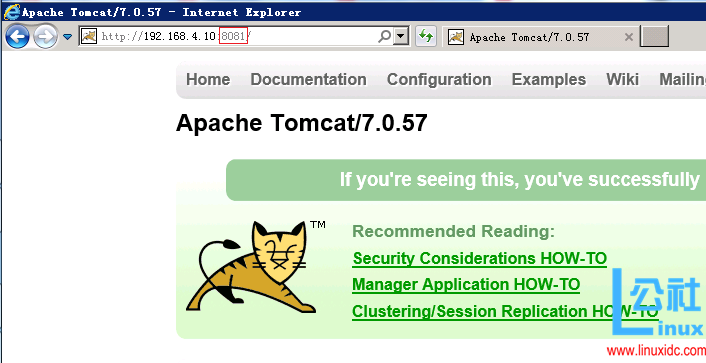The width and height of the screenshot is (706, 363).
Task: Click the green success banner message
Action: 466,180
